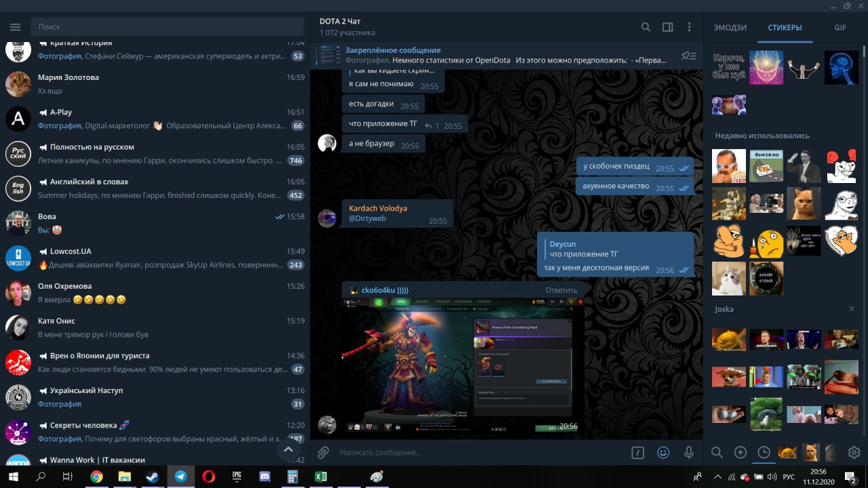Open chat with Оля Охремова
Viewport: 868px width, 488px height.
155,293
